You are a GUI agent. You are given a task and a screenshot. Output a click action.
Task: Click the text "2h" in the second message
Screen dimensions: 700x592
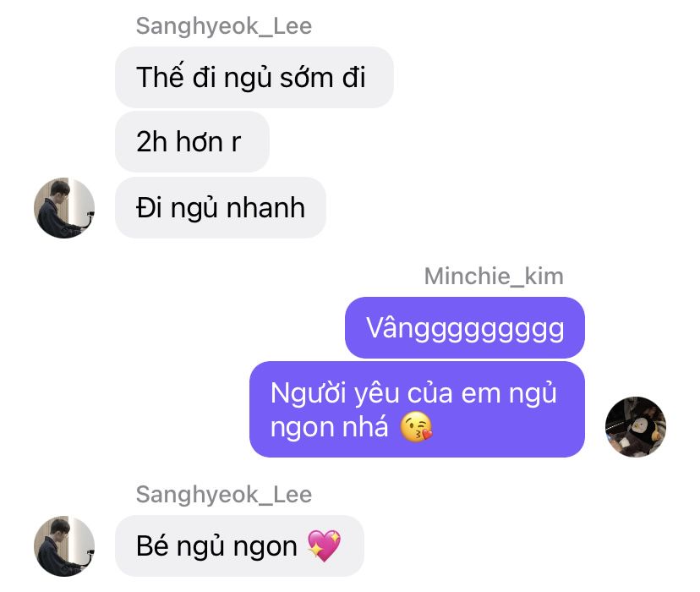pos(152,141)
